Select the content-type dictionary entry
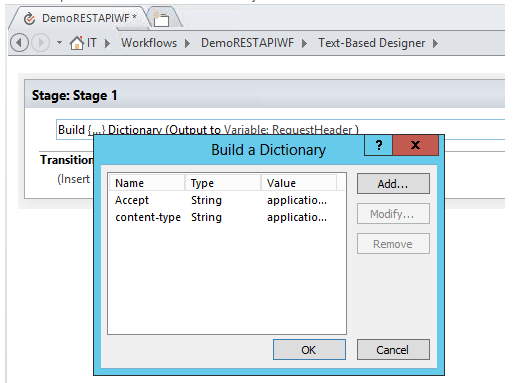 point(227,217)
